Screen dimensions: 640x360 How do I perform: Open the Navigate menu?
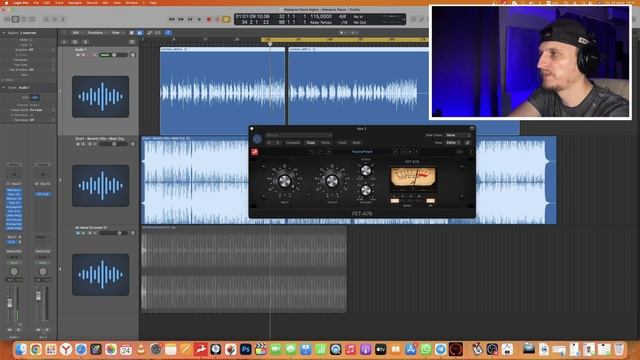coord(75,2)
